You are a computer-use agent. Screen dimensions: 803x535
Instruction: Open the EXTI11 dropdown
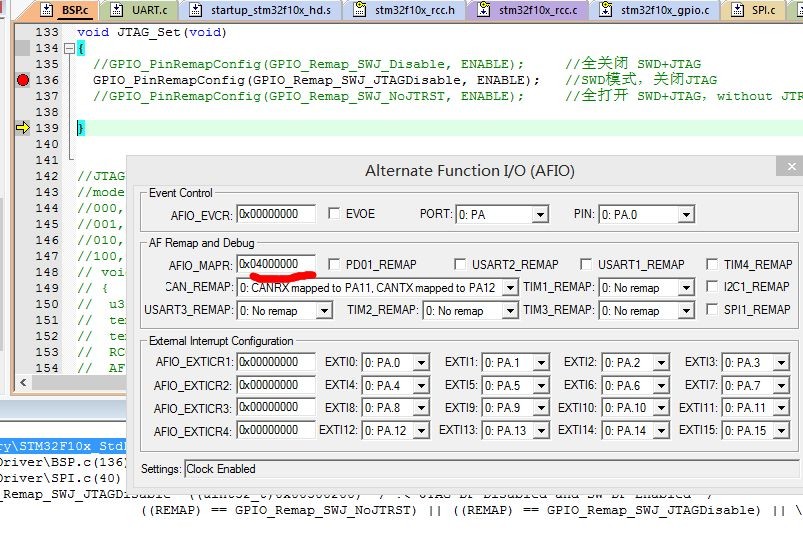(x=755, y=408)
